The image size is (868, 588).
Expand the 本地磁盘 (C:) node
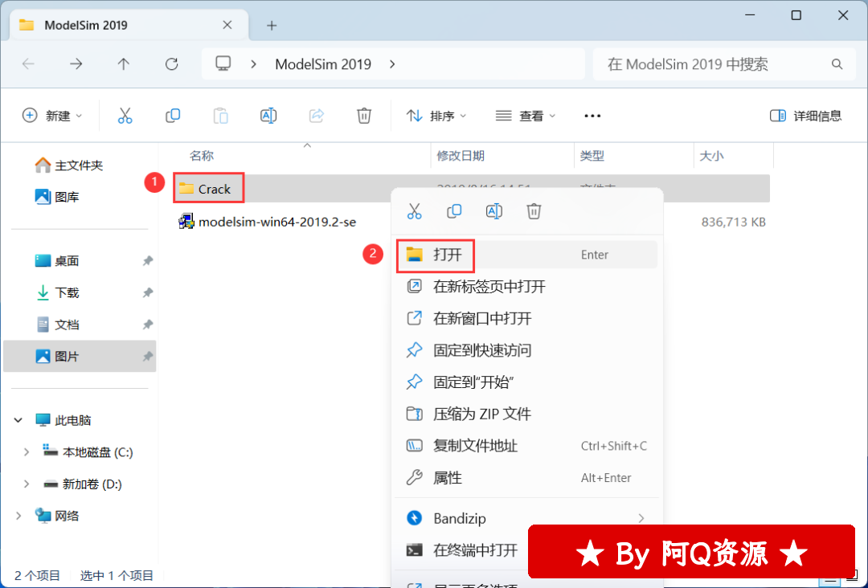[26, 452]
